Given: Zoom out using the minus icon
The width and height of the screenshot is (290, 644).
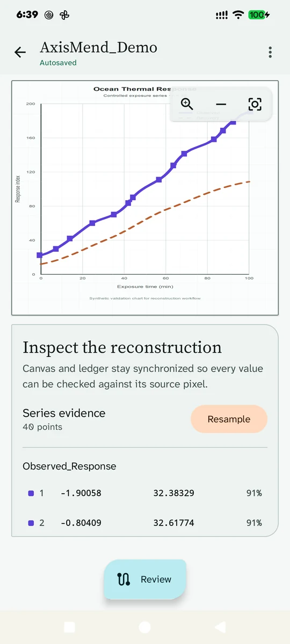Looking at the screenshot, I should (x=221, y=104).
